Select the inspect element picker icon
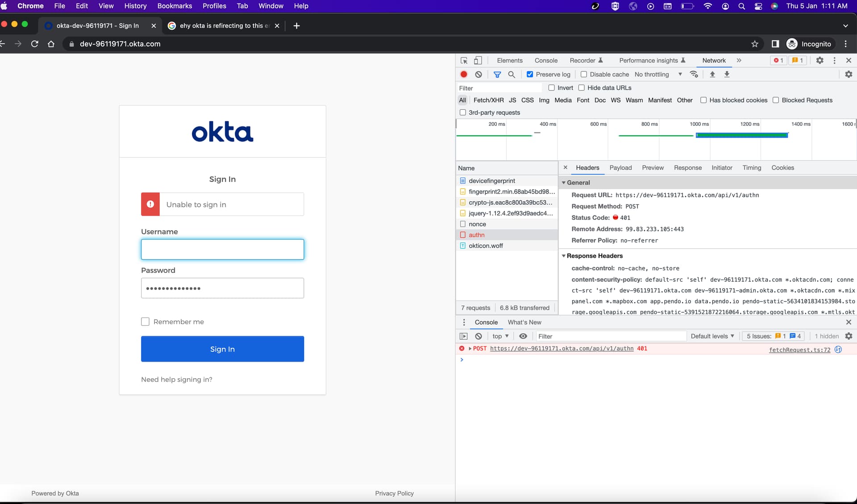Screen dimensions: 857x504 [464, 60]
